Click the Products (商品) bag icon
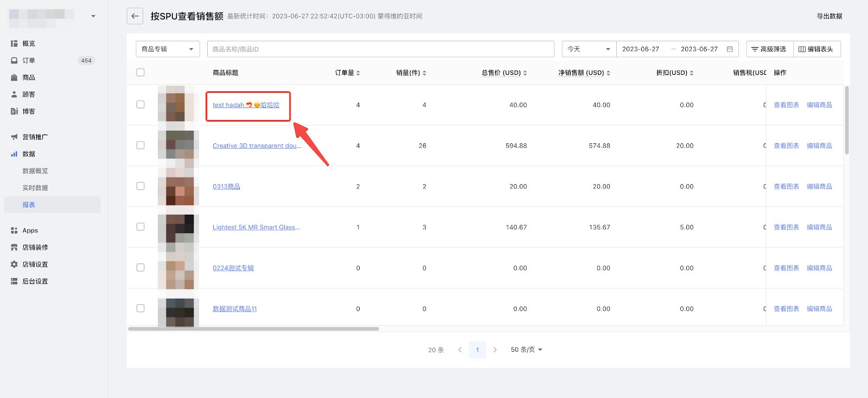This screenshot has width=868, height=398. (x=14, y=78)
